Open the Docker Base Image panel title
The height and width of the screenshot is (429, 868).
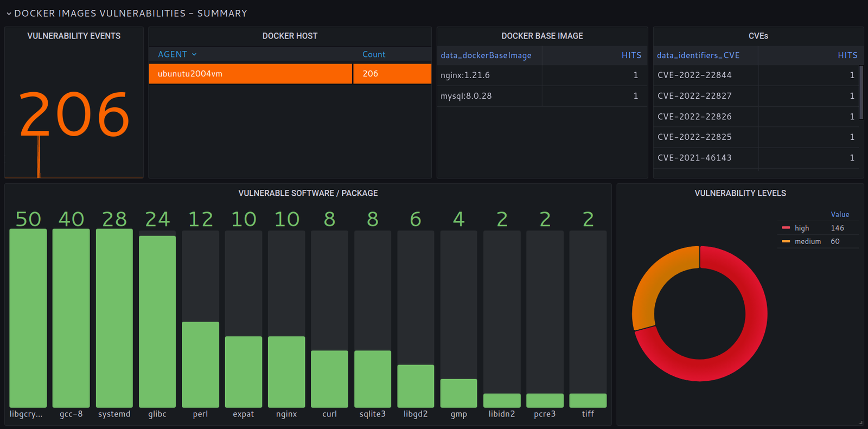542,36
